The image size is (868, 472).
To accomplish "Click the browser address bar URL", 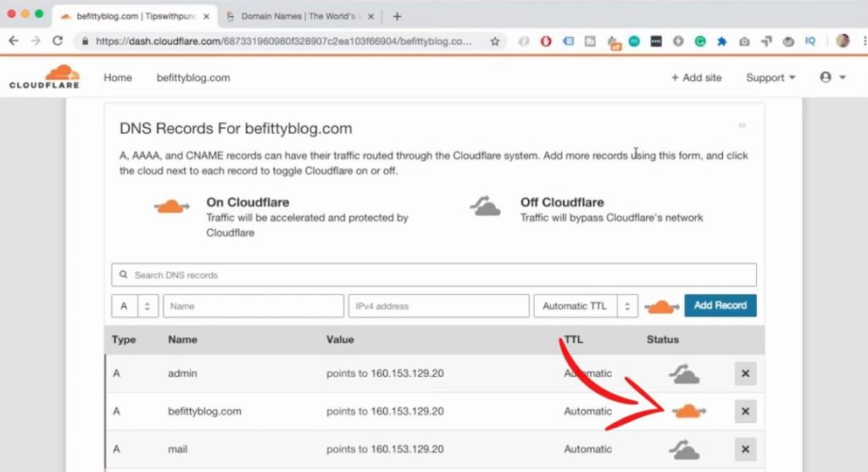I will (x=283, y=42).
